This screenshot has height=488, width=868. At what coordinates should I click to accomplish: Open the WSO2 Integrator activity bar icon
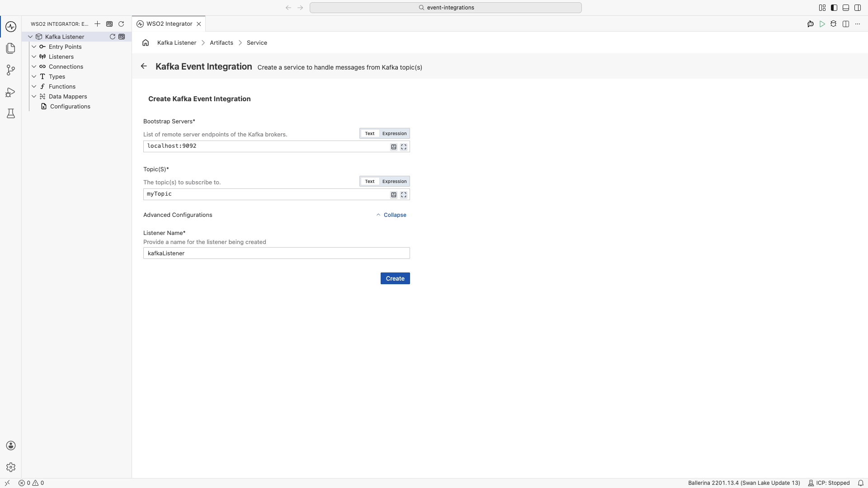click(x=11, y=27)
